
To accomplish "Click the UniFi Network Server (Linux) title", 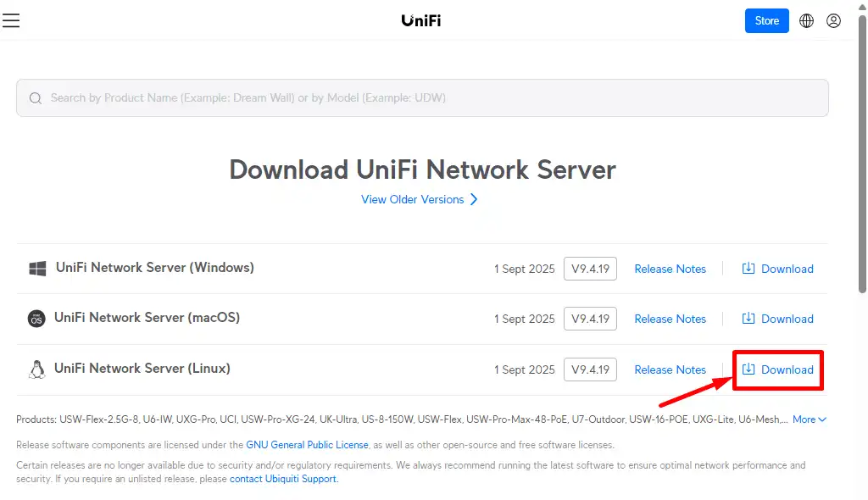I will 142,368.
